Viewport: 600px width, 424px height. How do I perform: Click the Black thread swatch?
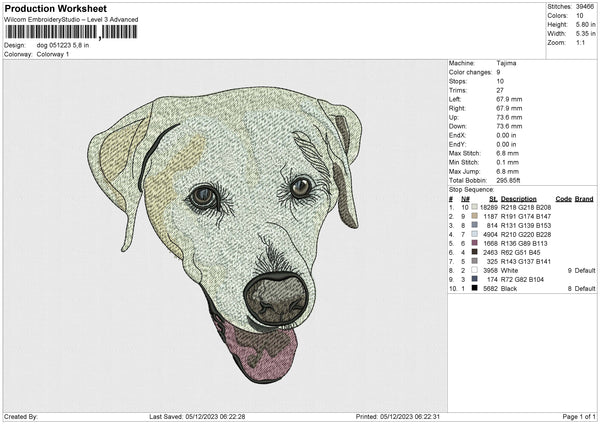tap(474, 288)
